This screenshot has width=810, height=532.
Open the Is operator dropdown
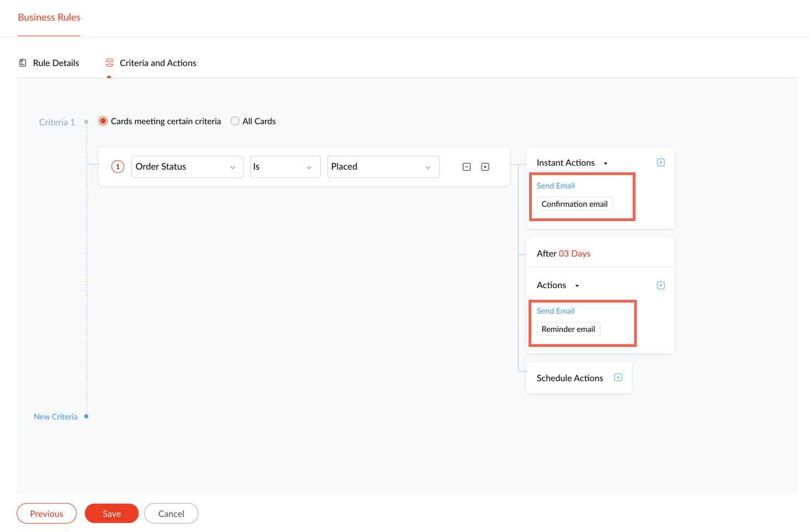285,167
